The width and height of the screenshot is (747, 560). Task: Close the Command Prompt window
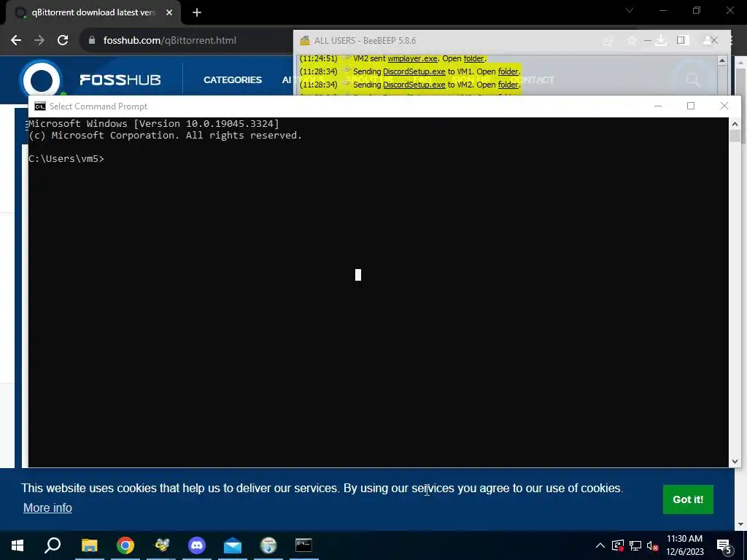(724, 106)
